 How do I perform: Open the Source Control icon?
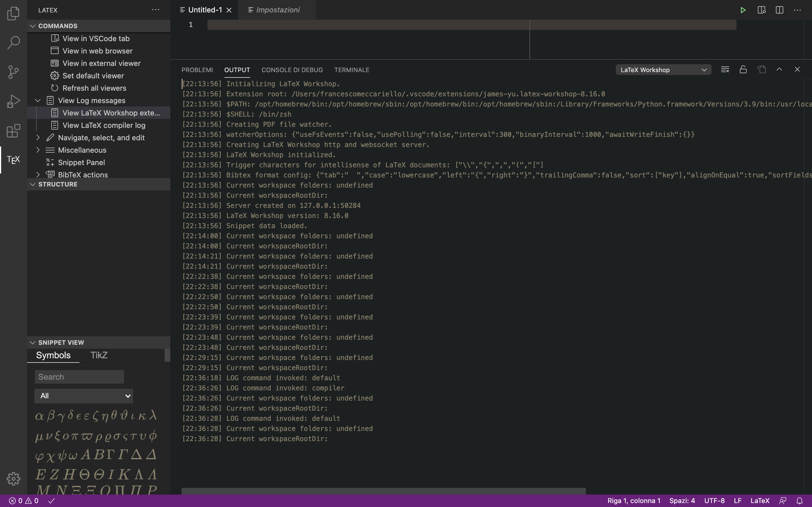(13, 72)
